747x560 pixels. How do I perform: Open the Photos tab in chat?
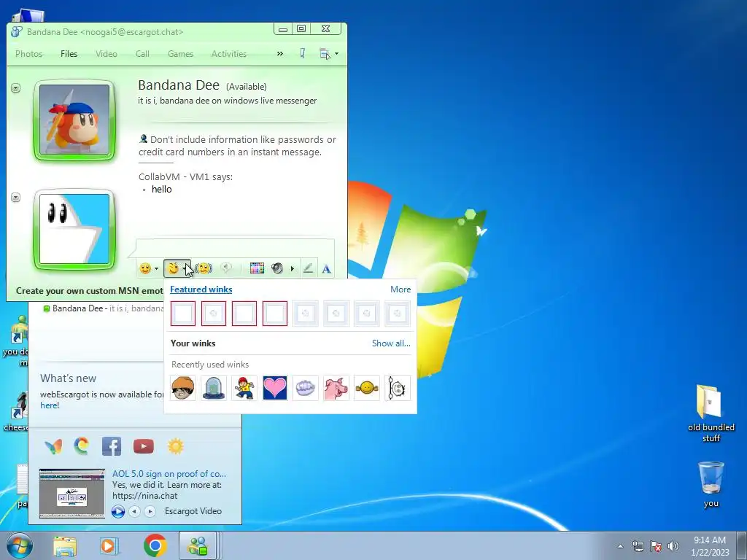click(28, 54)
